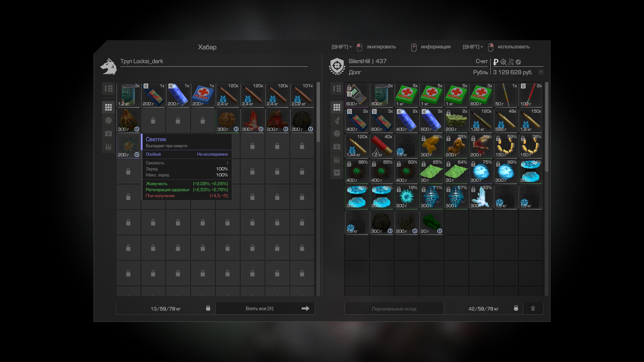
Task: Filter player inventory by ammo
Action: coord(337,160)
